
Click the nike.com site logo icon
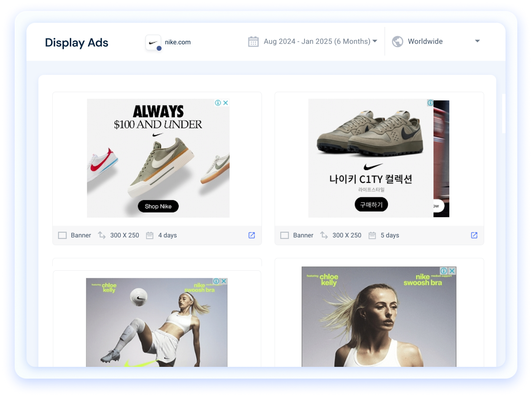point(153,43)
